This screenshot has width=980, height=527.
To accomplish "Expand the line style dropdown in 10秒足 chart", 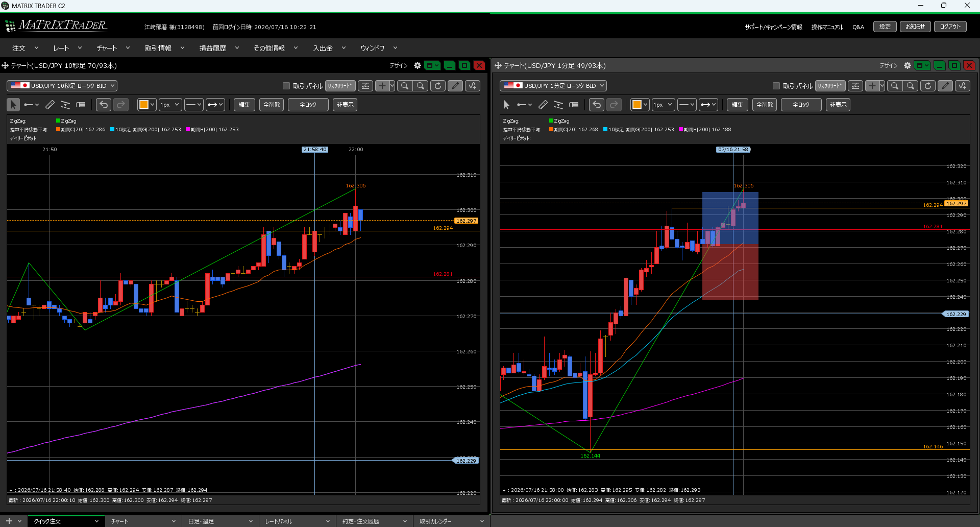I will (194, 105).
